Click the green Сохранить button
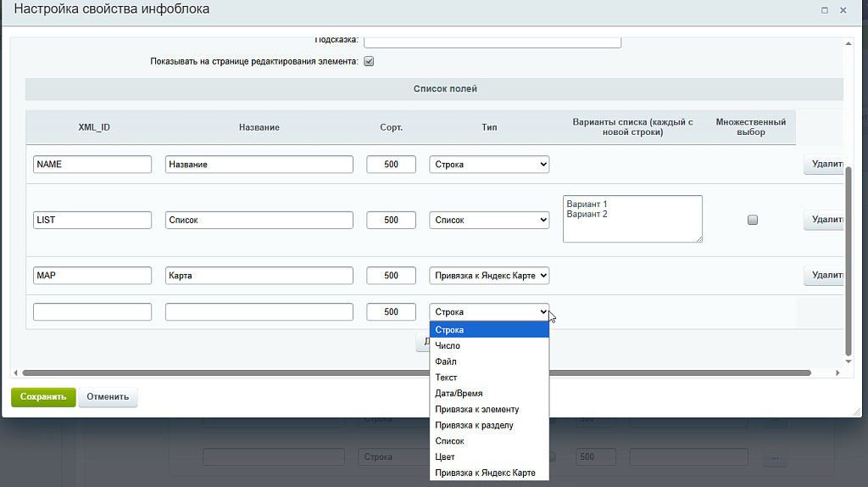The height and width of the screenshot is (487, 868). pos(43,396)
